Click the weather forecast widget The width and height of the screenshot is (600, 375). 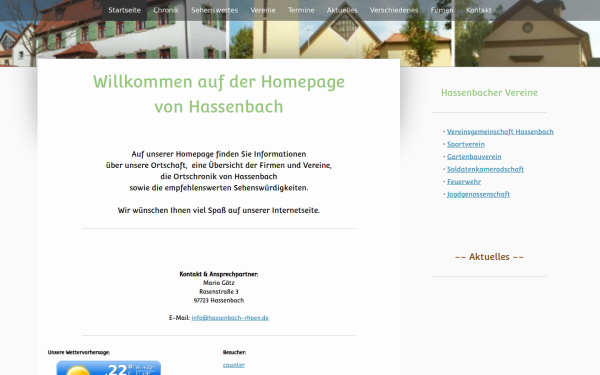[109, 368]
